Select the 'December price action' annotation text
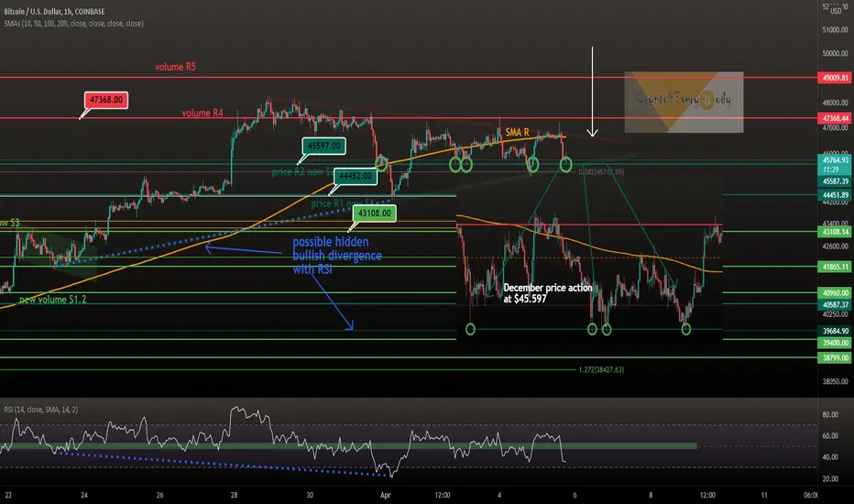This screenshot has height=504, width=854. pyautogui.click(x=547, y=293)
